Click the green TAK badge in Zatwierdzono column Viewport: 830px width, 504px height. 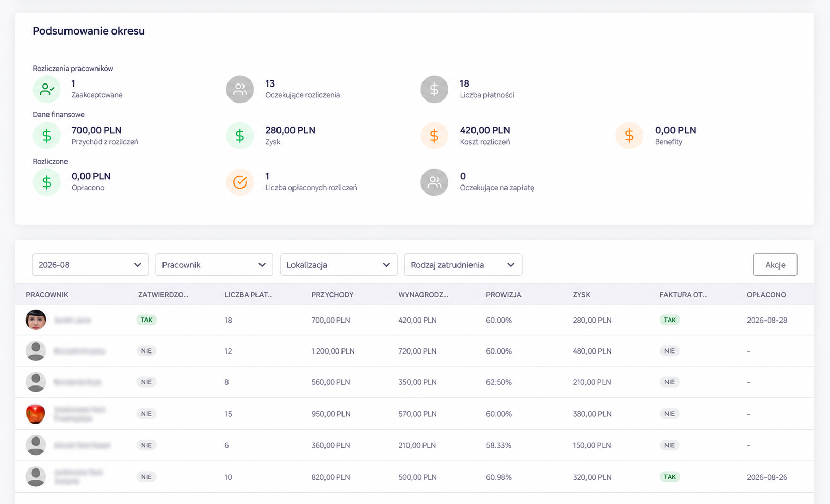pyautogui.click(x=147, y=320)
